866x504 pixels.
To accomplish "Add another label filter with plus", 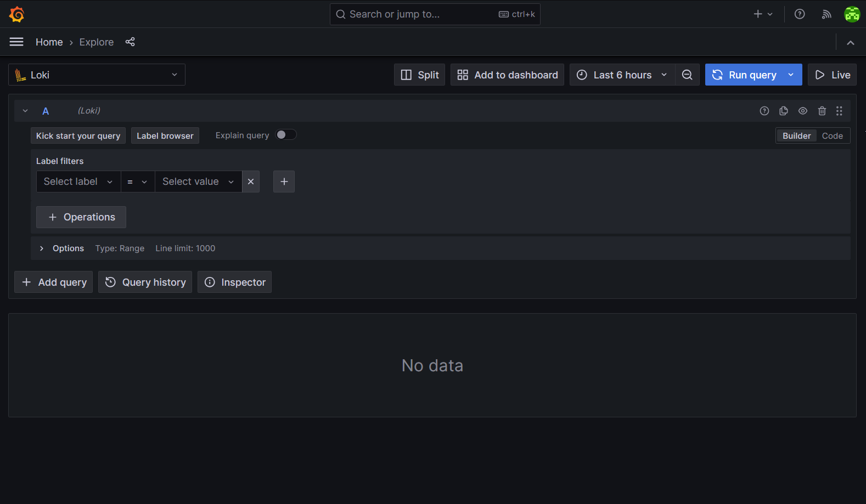I will (284, 182).
